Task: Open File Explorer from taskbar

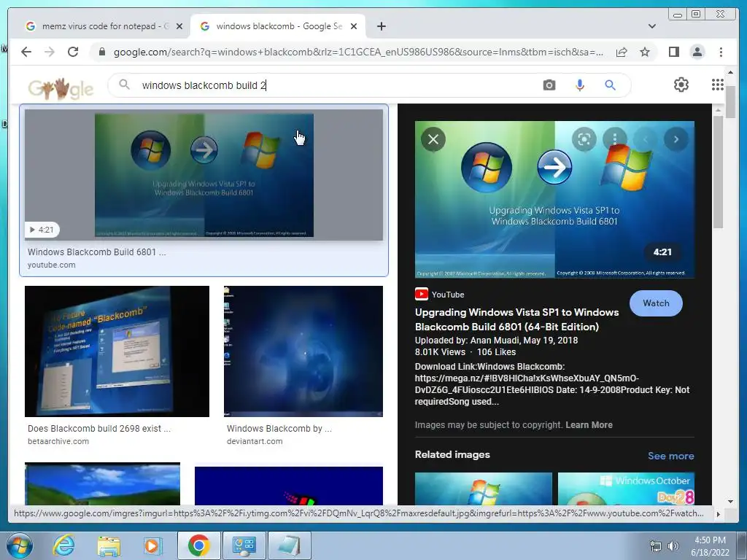Action: click(109, 545)
